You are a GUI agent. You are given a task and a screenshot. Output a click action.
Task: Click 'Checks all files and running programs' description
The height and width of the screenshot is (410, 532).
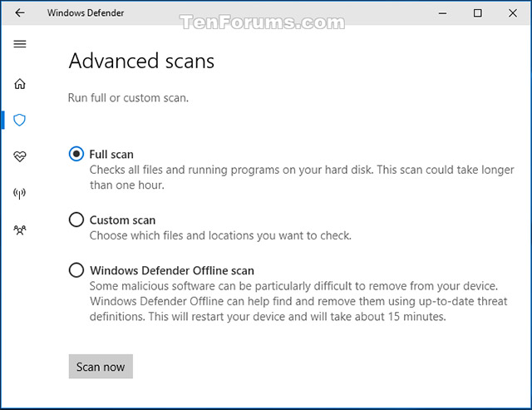302,177
